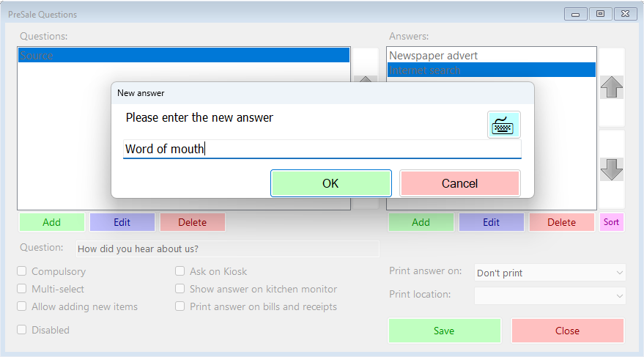This screenshot has height=357, width=644.
Task: Check Show answer on kitchen monitor
Action: tap(180, 289)
